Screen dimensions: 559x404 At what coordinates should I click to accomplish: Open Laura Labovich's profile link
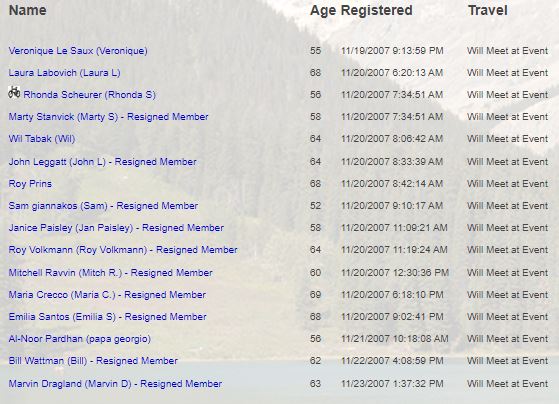65,73
